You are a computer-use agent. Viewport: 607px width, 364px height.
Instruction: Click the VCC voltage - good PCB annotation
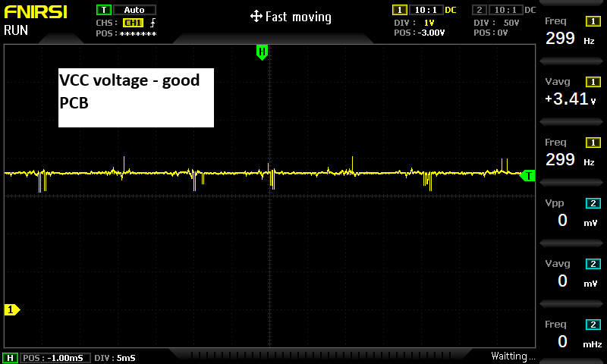tap(136, 98)
